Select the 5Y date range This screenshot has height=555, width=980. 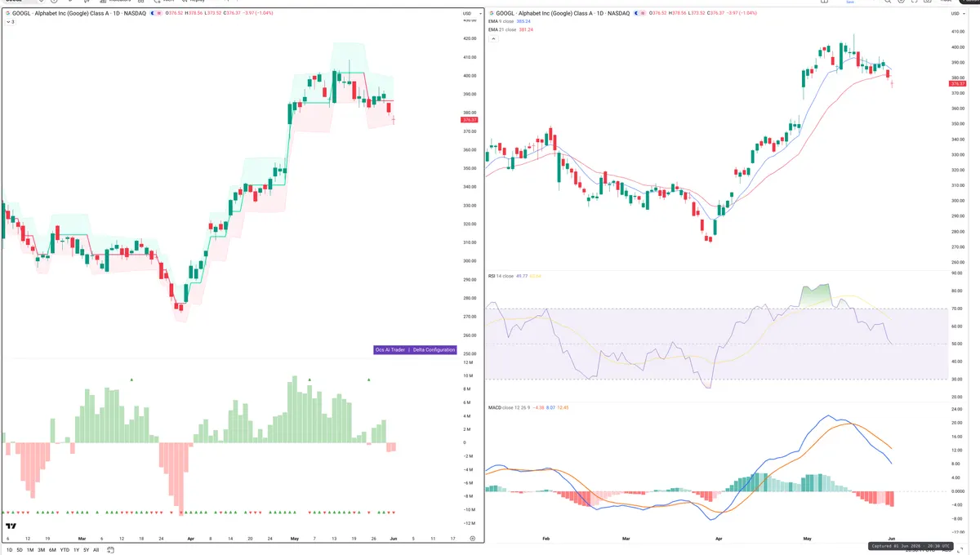86,550
